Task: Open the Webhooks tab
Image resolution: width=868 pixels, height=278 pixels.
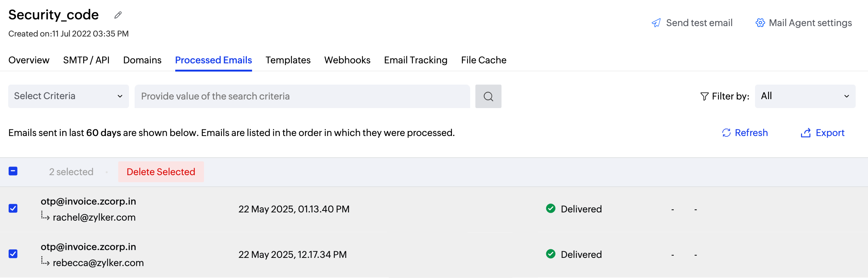Action: click(x=347, y=60)
